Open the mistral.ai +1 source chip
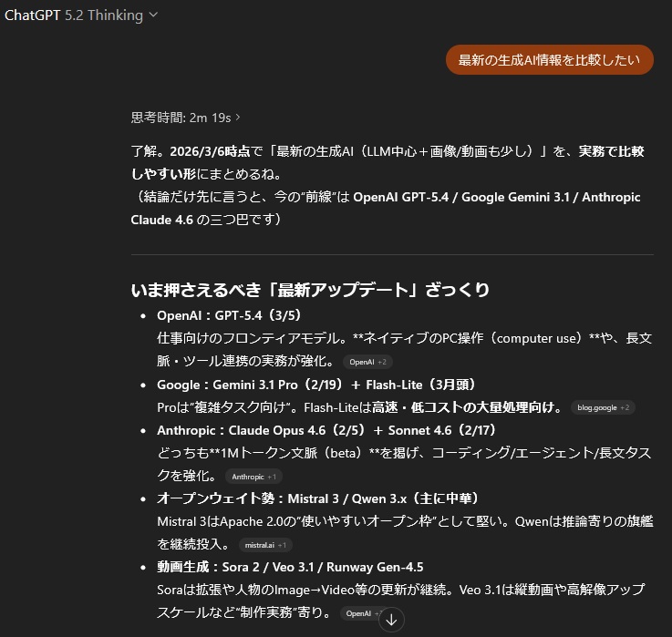This screenshot has height=637, width=672. (265, 545)
